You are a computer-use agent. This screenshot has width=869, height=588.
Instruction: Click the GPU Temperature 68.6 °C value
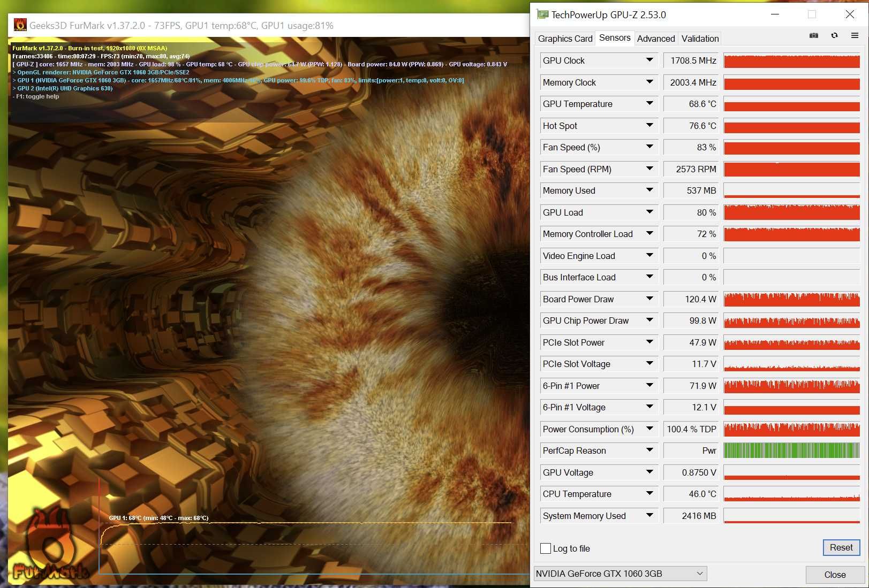coord(692,104)
